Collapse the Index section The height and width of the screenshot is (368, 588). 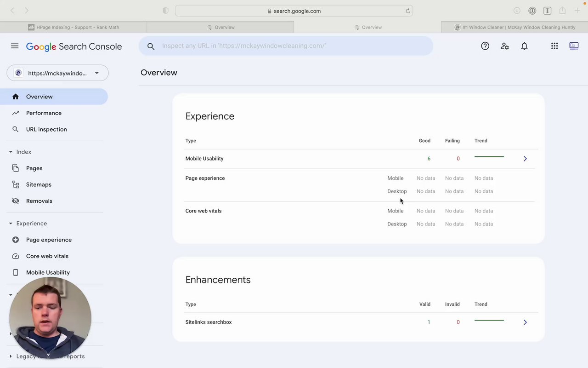pos(11,152)
